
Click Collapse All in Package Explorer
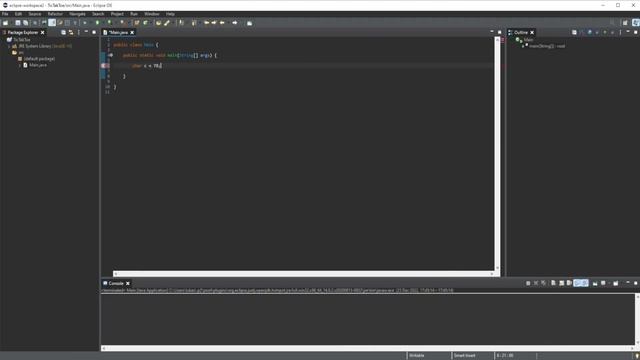63,32
